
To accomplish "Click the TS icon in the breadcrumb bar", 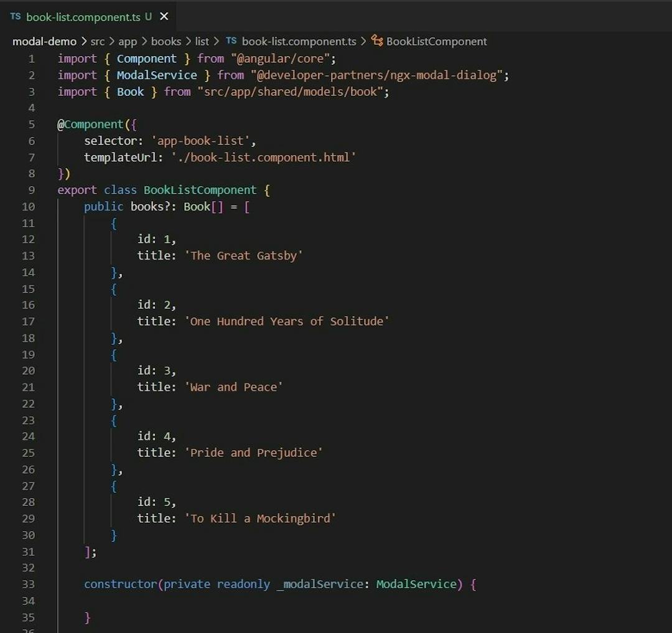I will 231,41.
